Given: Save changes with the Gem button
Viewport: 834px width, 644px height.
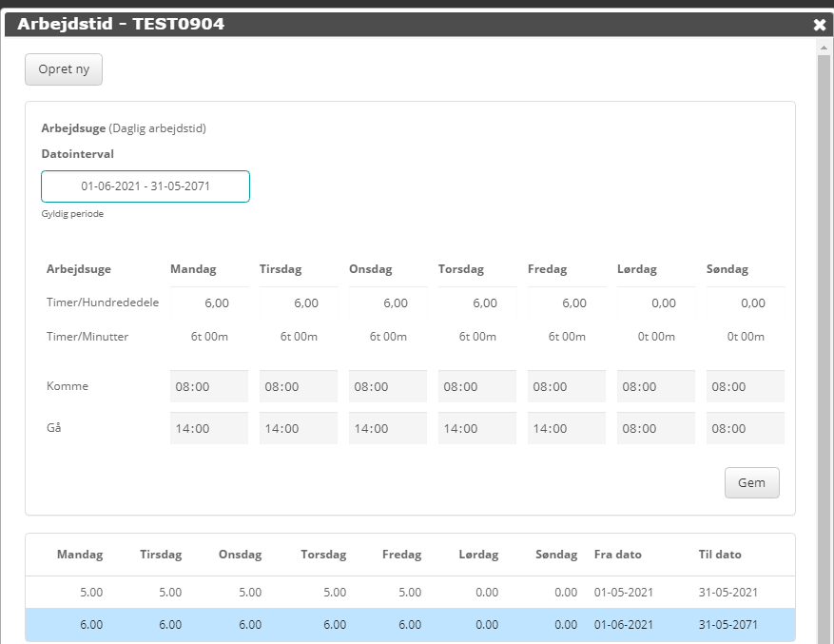Looking at the screenshot, I should tap(751, 482).
